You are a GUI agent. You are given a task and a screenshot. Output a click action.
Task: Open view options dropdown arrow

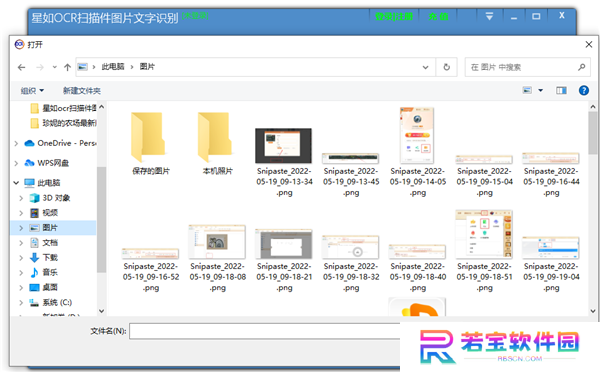pos(541,91)
